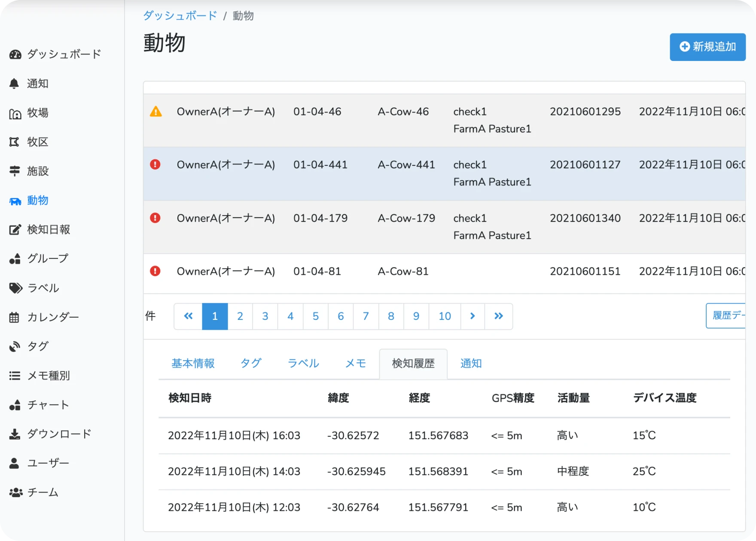The height and width of the screenshot is (541, 756).
Task: Click the カレンダー calendar icon
Action: tap(15, 317)
